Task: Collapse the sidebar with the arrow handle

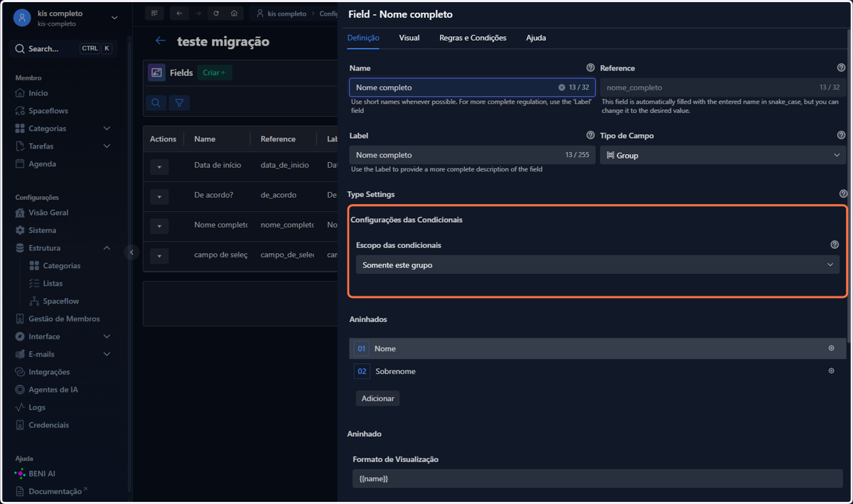Action: (131, 252)
